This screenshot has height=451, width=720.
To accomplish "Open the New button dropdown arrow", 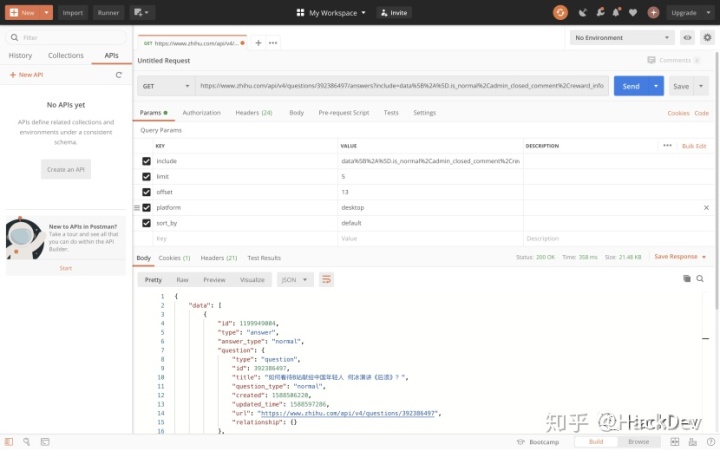I will pyautogui.click(x=46, y=12).
